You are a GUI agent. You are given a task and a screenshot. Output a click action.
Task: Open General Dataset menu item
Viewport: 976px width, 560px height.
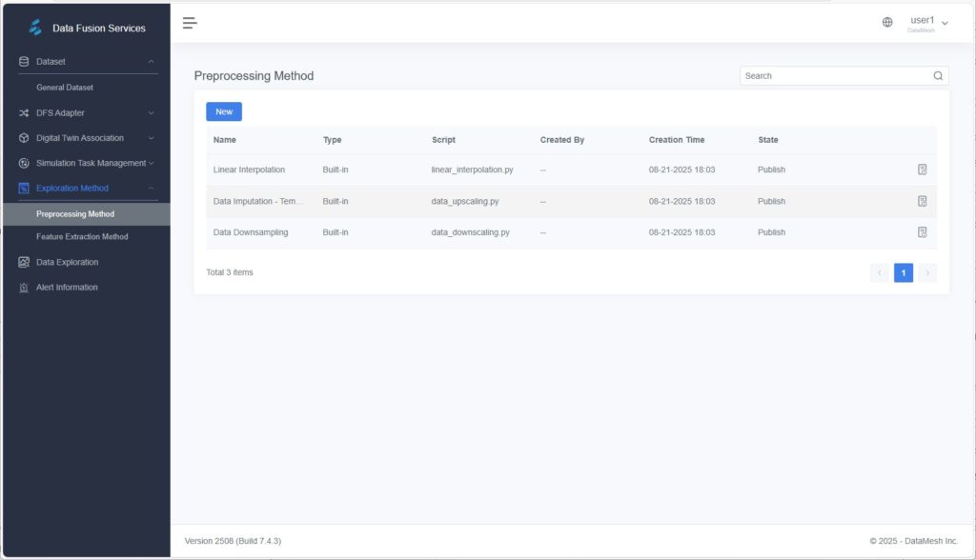pyautogui.click(x=65, y=88)
